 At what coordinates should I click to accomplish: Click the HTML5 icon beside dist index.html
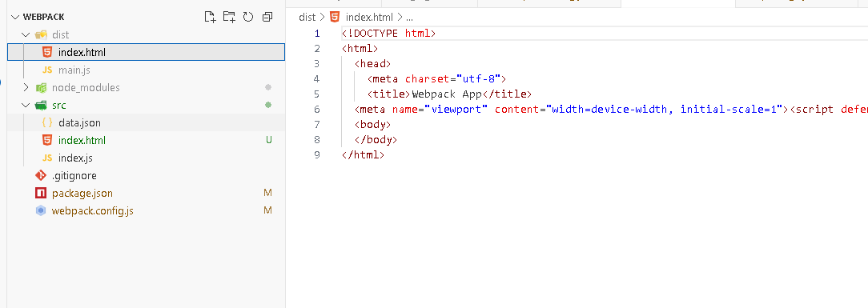(47, 53)
